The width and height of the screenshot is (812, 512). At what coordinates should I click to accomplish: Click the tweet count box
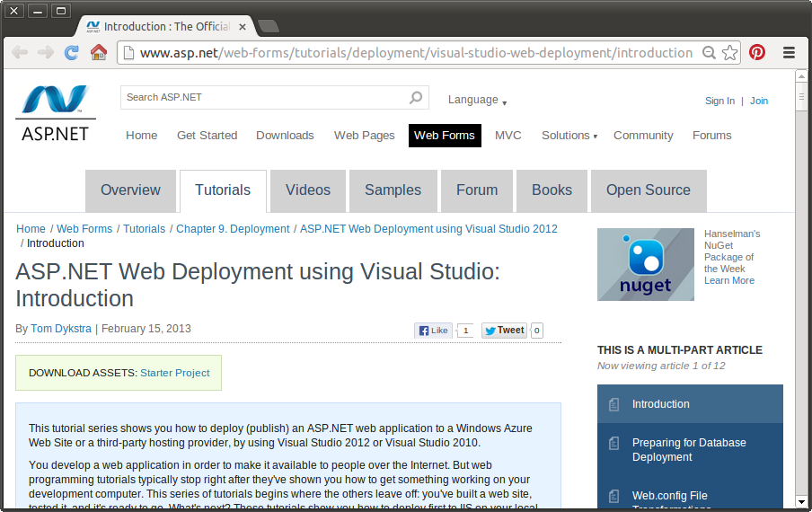pos(537,331)
